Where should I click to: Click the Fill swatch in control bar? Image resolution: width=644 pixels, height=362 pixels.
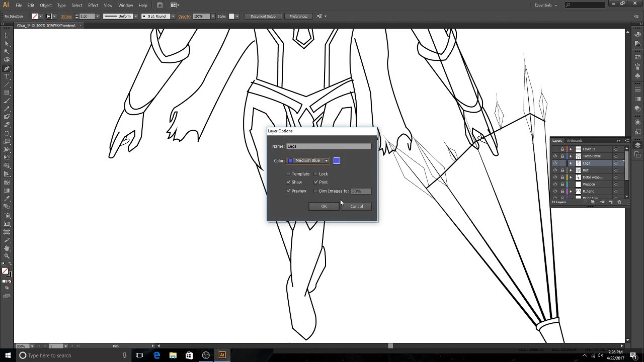point(35,17)
